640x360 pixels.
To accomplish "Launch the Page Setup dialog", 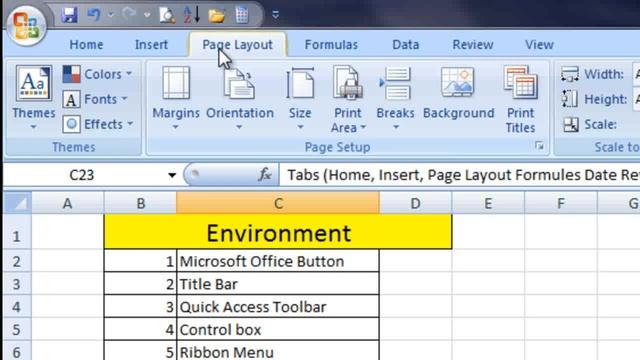I will point(539,146).
